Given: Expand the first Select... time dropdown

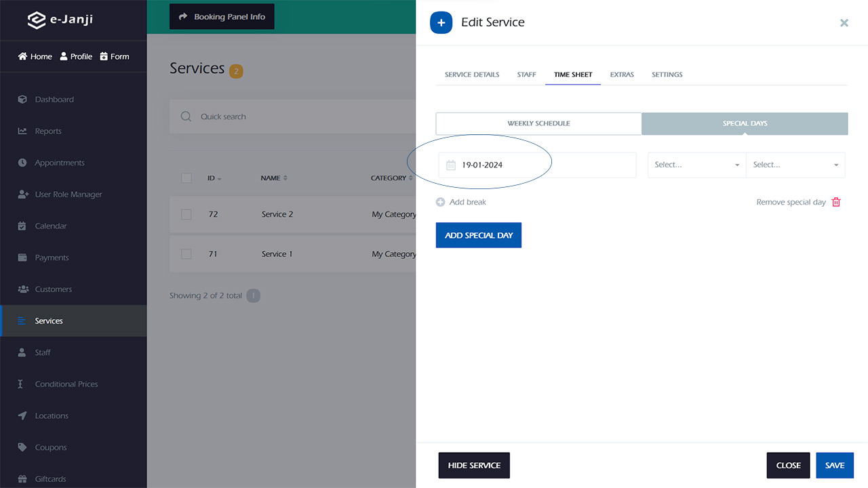Looking at the screenshot, I should pyautogui.click(x=697, y=165).
